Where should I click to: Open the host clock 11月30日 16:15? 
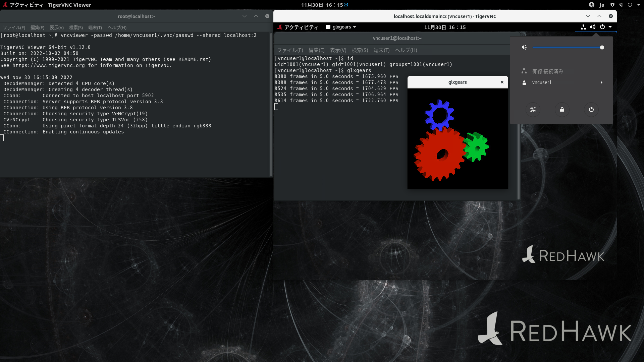pos(322,5)
